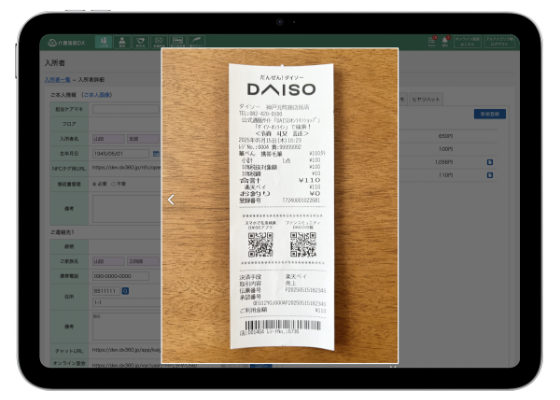
Task: Open the person icon in the top toolbar
Action: click(122, 42)
